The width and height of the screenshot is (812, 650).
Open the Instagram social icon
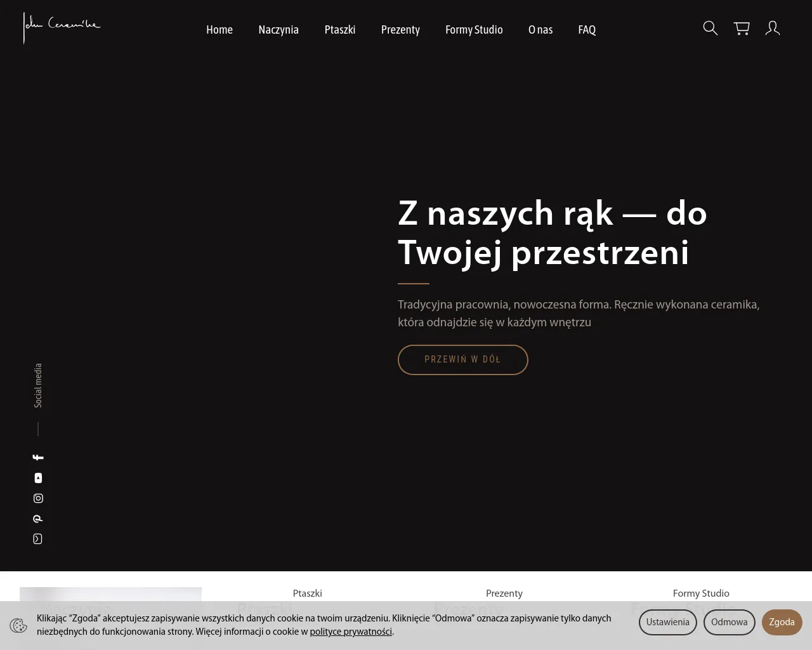click(38, 498)
